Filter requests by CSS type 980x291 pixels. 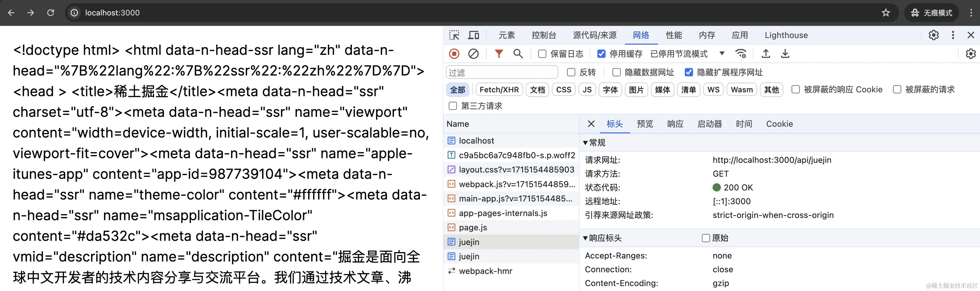(564, 90)
